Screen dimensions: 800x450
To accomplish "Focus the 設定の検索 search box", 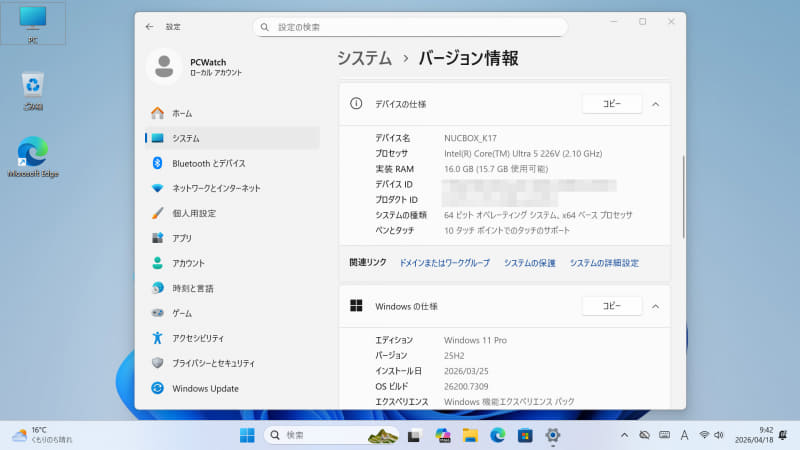I will coord(410,27).
